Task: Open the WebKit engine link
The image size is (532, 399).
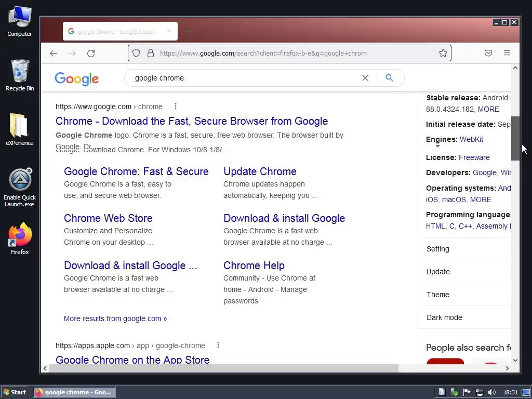Action: [471, 139]
